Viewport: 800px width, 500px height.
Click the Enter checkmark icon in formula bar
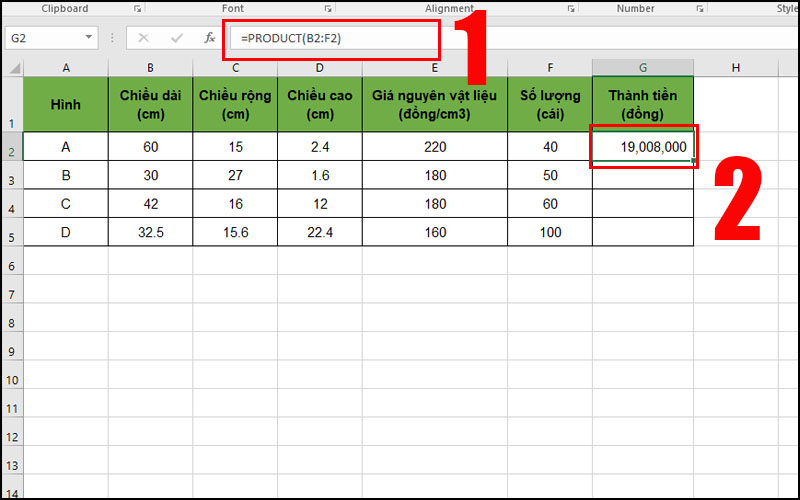177,38
